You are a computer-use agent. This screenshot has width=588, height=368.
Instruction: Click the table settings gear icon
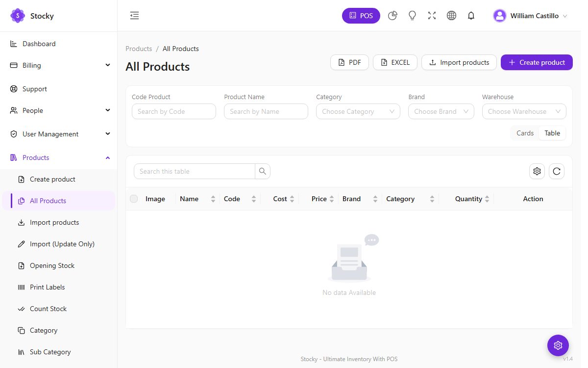tap(537, 171)
